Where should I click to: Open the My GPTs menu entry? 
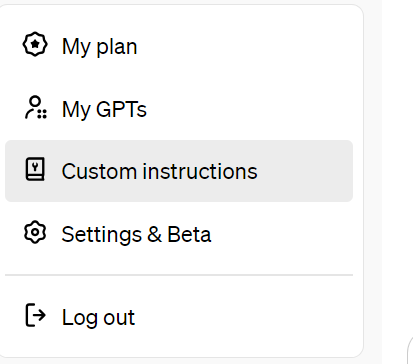coord(179,109)
